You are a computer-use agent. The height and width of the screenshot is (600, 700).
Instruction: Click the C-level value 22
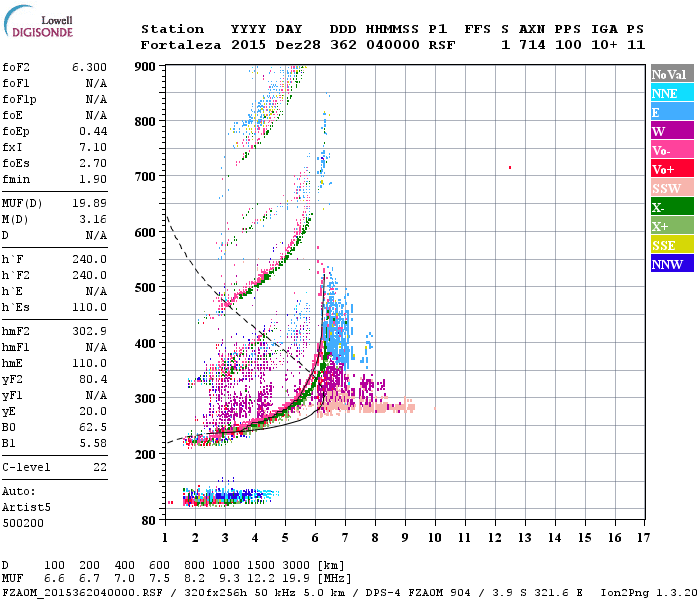[x=100, y=467]
